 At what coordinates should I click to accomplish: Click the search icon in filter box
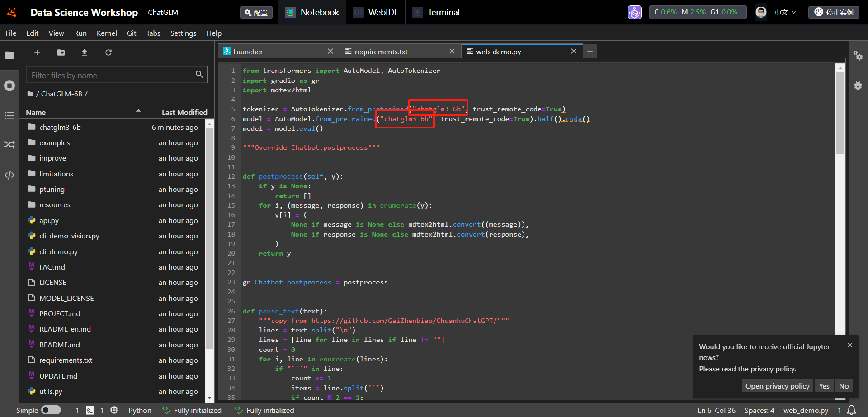(199, 74)
